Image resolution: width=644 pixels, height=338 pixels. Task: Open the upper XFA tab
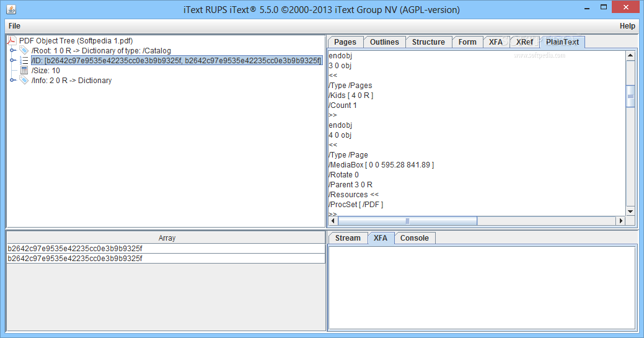[x=496, y=42]
